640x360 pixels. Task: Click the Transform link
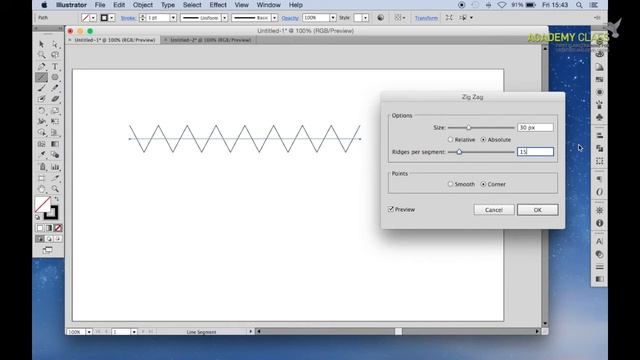click(426, 18)
